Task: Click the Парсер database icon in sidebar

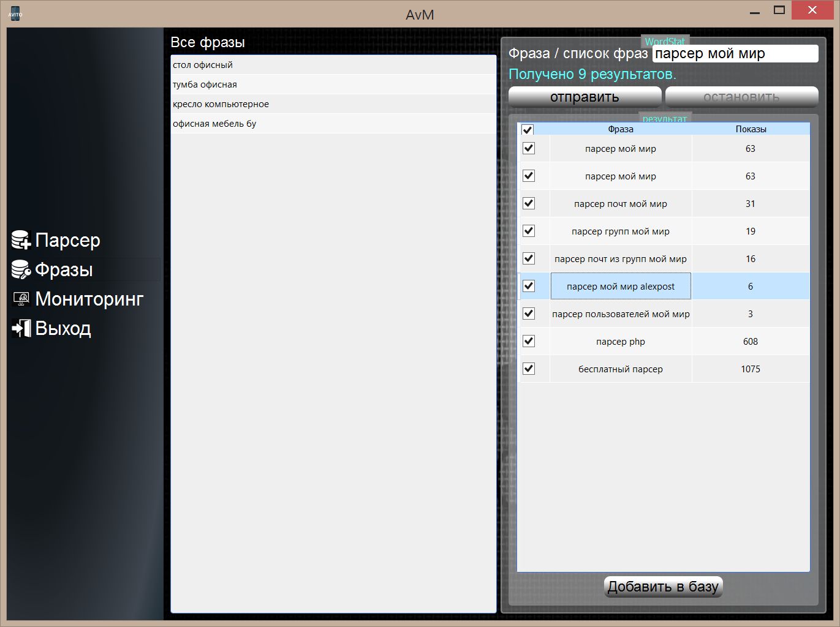Action: (x=21, y=240)
